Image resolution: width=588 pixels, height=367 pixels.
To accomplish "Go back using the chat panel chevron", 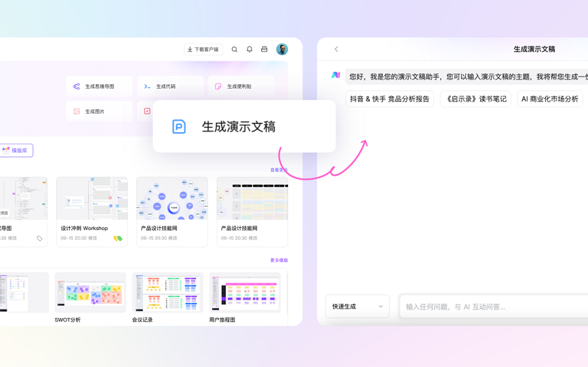I will 336,50.
